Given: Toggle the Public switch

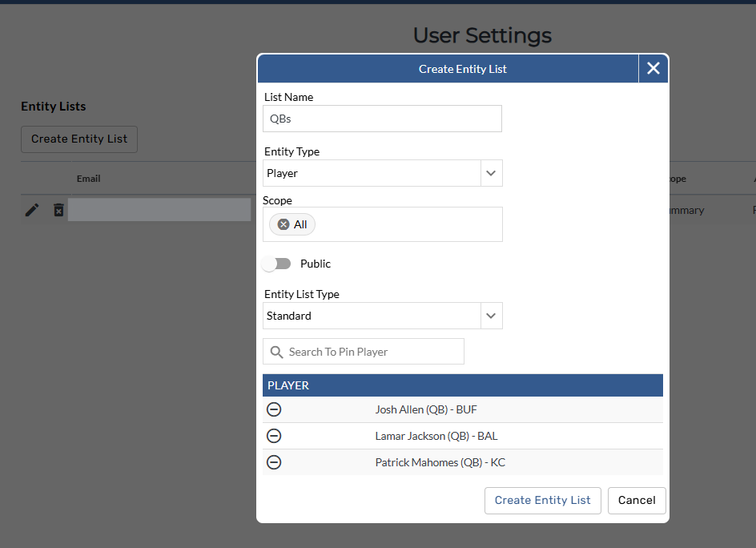Looking at the screenshot, I should coord(276,264).
